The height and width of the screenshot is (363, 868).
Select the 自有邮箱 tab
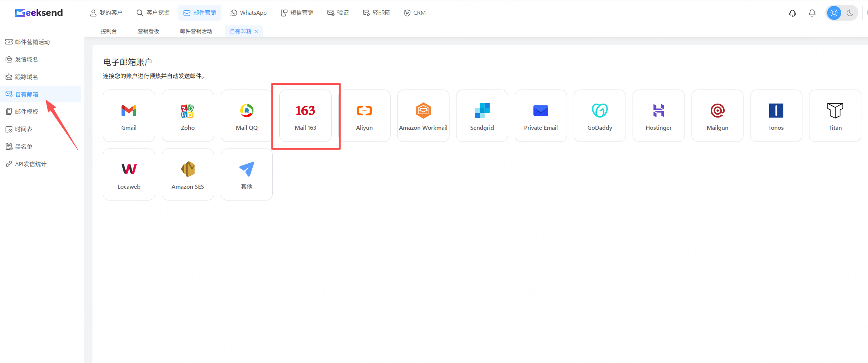[241, 31]
